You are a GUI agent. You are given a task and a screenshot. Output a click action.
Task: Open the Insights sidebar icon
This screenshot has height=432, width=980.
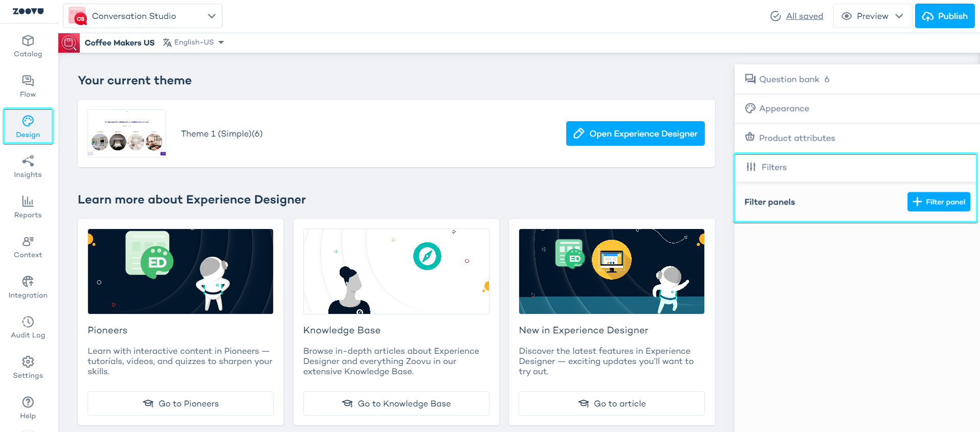(28, 167)
